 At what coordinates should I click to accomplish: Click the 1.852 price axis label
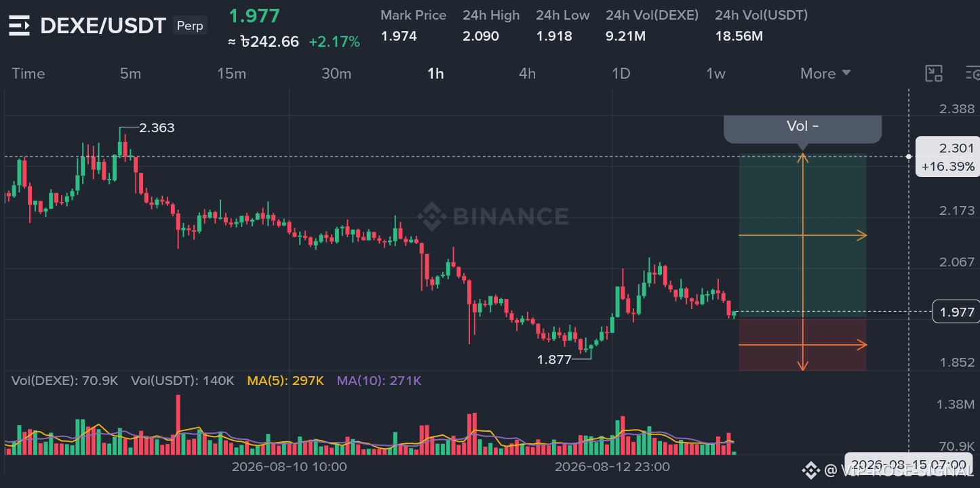point(957,363)
